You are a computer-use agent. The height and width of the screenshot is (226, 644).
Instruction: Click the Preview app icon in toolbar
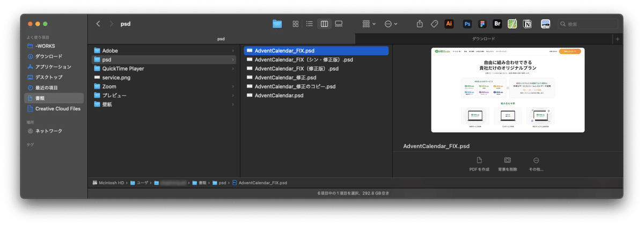click(x=546, y=24)
